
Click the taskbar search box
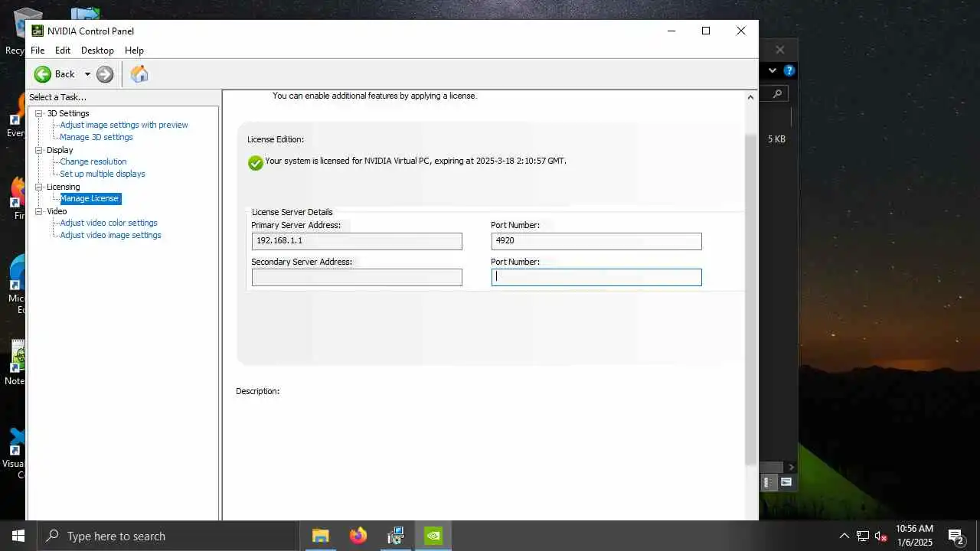click(168, 536)
